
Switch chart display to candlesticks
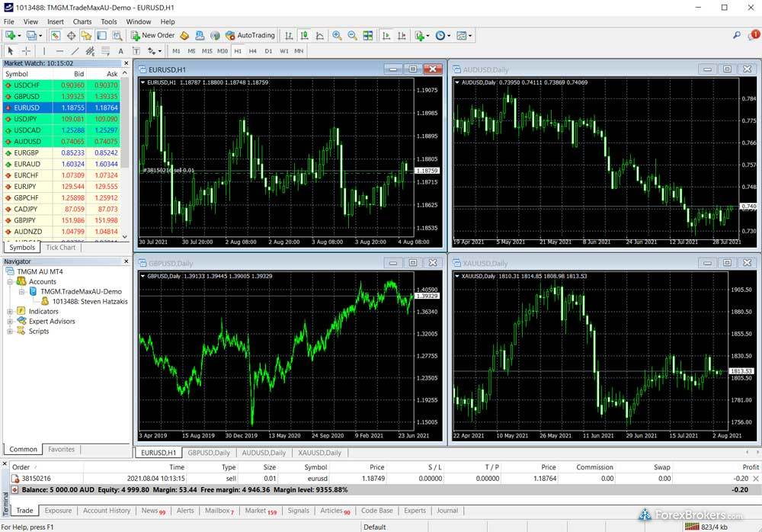coord(305,35)
